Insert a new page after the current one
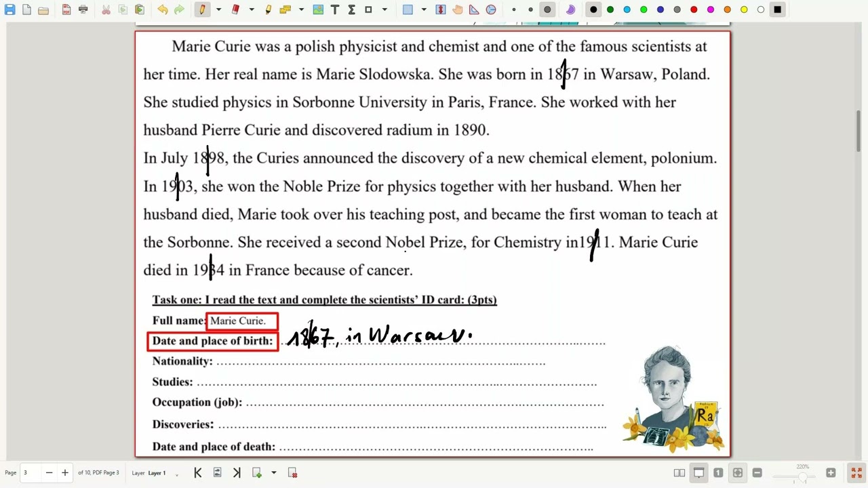Viewport: 868px width, 488px height. tap(257, 472)
